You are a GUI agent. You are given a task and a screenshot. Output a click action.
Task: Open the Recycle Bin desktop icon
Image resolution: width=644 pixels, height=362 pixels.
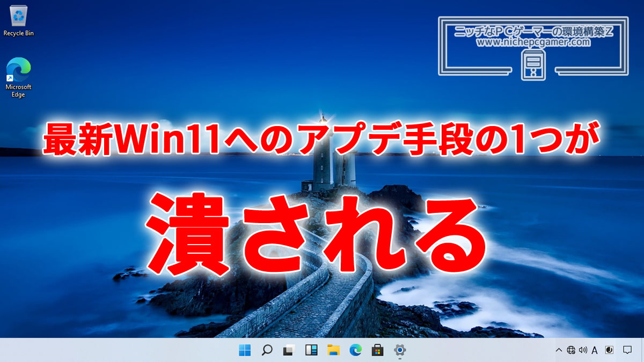(x=19, y=20)
